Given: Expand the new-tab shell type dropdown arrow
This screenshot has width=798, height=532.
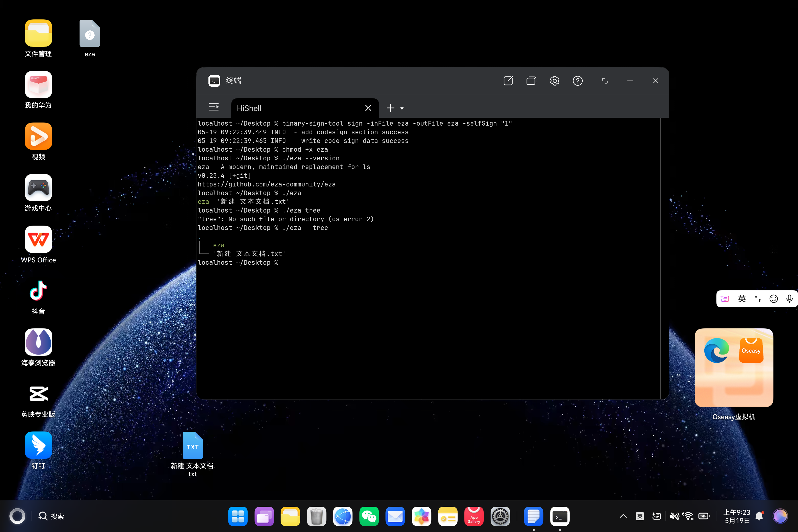Looking at the screenshot, I should point(402,108).
